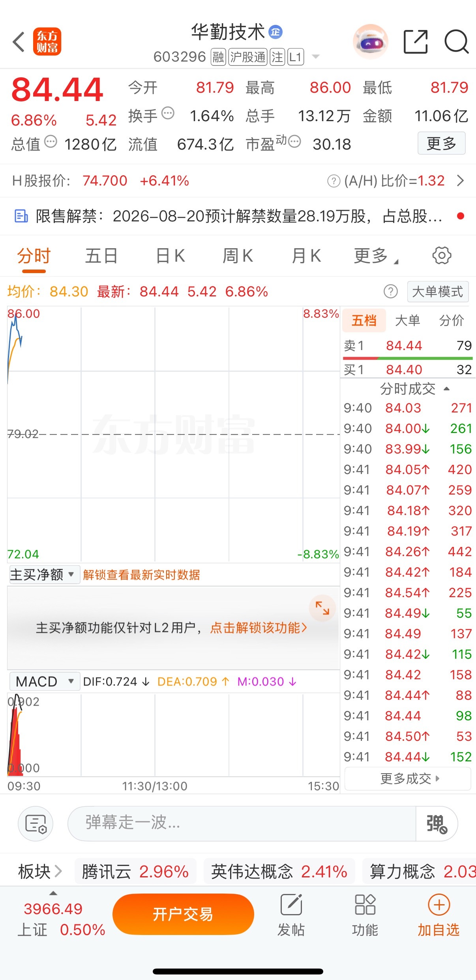The width and height of the screenshot is (476, 980).
Task: Open the MACD indicator dropdown
Action: tap(45, 682)
